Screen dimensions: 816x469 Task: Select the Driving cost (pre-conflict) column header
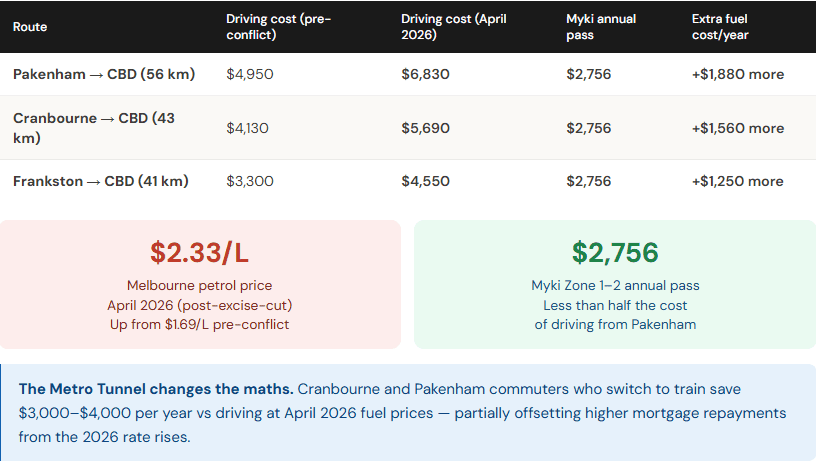point(278,27)
